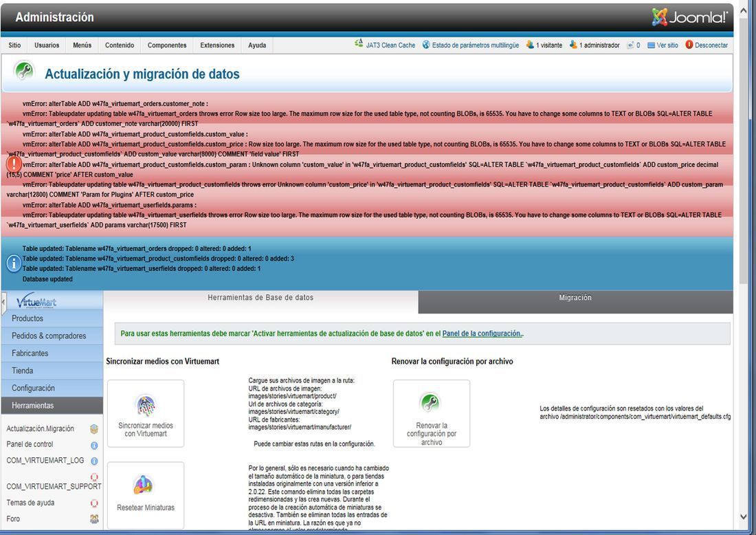Image resolution: width=756 pixels, height=535 pixels.
Task: Open COM_VIRTUEMART_SUPPORT in sidebar
Action: click(54, 486)
